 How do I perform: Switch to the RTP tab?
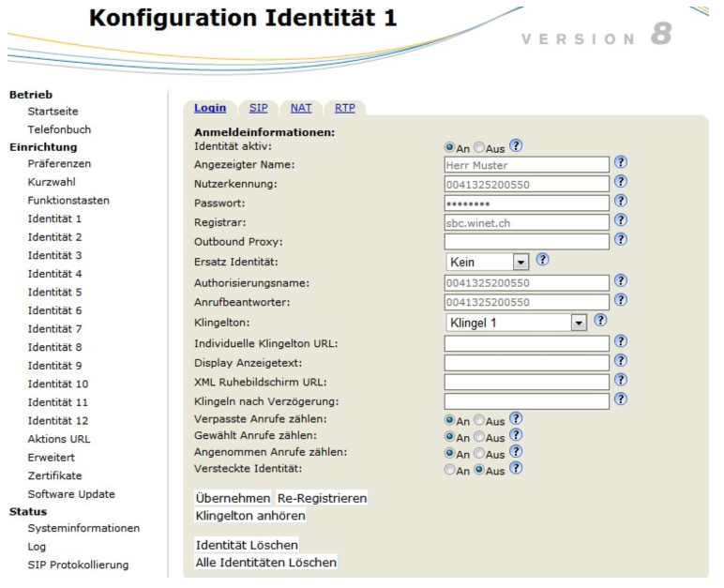pos(345,108)
